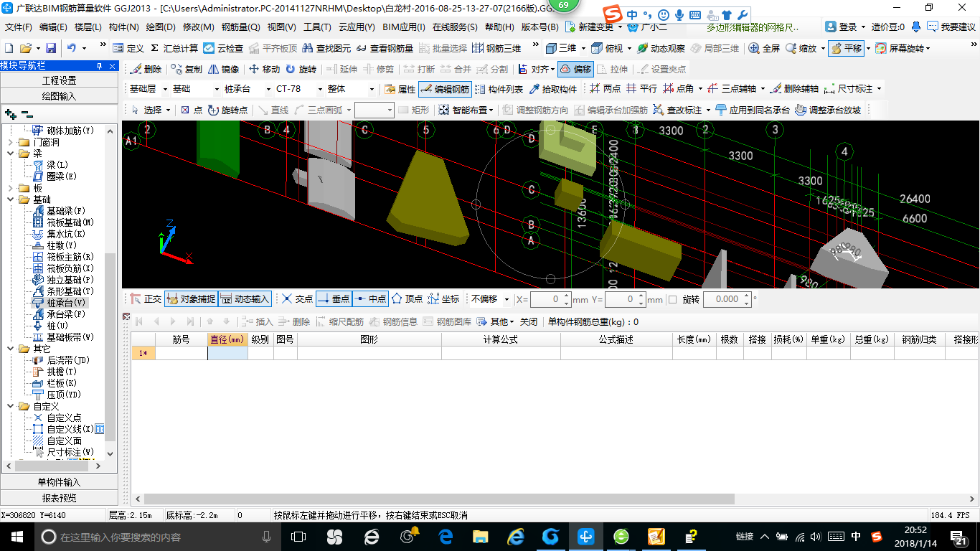This screenshot has height=551, width=980.
Task: Toggle 中点 midpoint snap
Action: 371,299
